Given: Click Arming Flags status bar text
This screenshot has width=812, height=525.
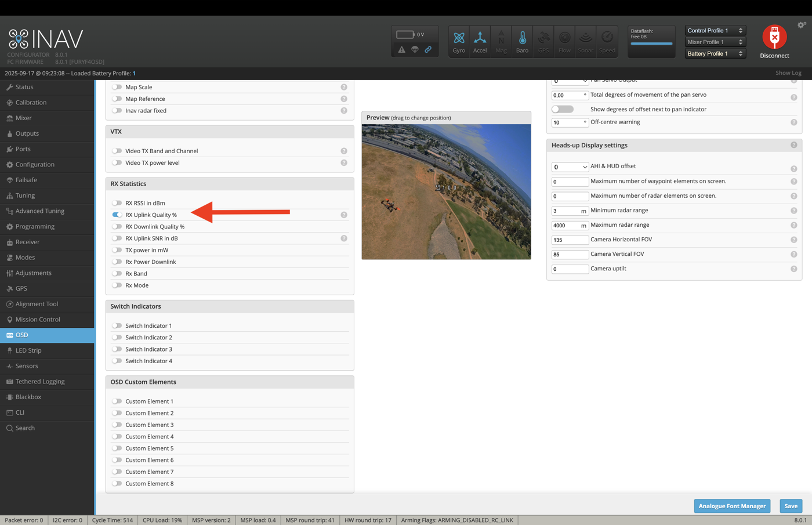Looking at the screenshot, I should coord(457,520).
